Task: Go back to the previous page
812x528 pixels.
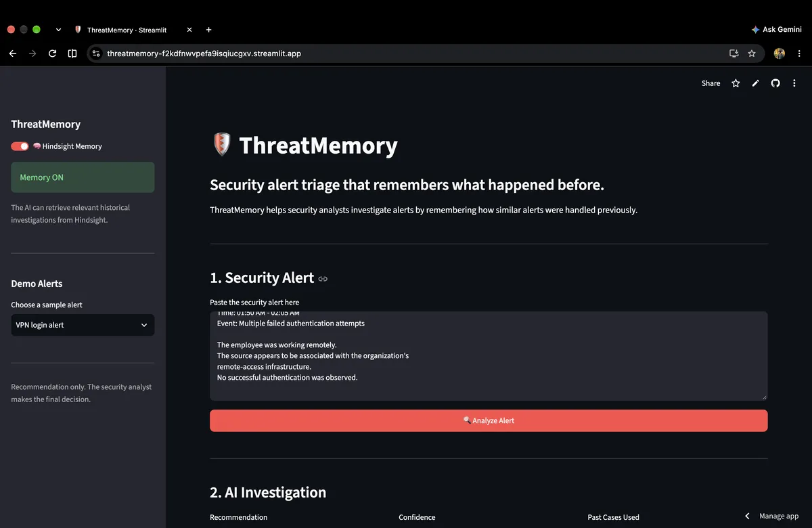Action: click(12, 53)
